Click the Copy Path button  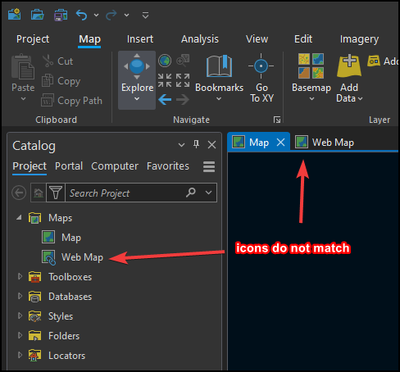(72, 100)
